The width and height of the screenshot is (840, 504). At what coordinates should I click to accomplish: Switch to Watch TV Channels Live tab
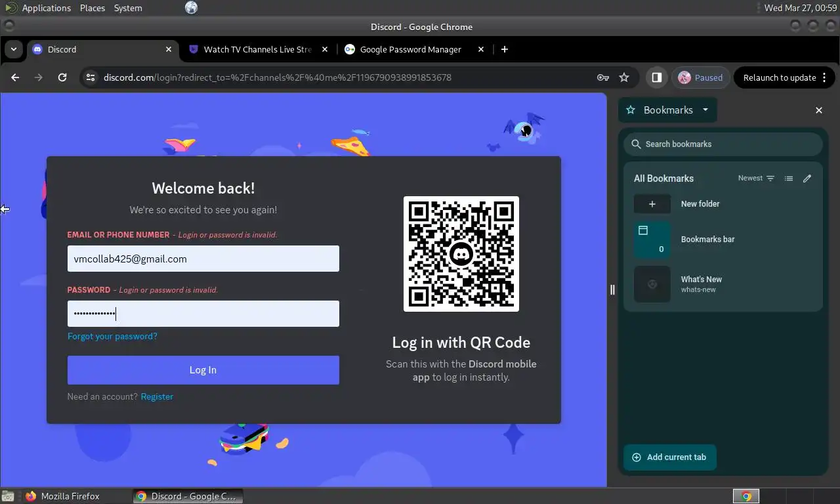click(257, 49)
